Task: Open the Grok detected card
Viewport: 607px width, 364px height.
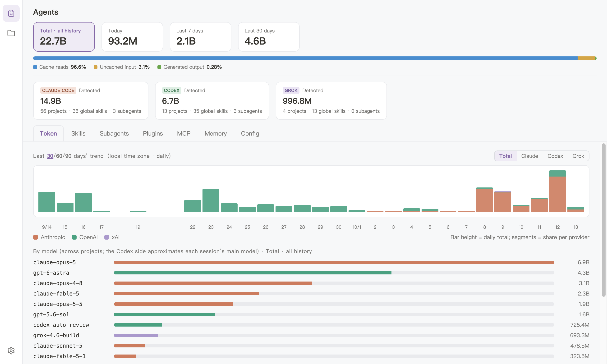Action: coord(331,101)
